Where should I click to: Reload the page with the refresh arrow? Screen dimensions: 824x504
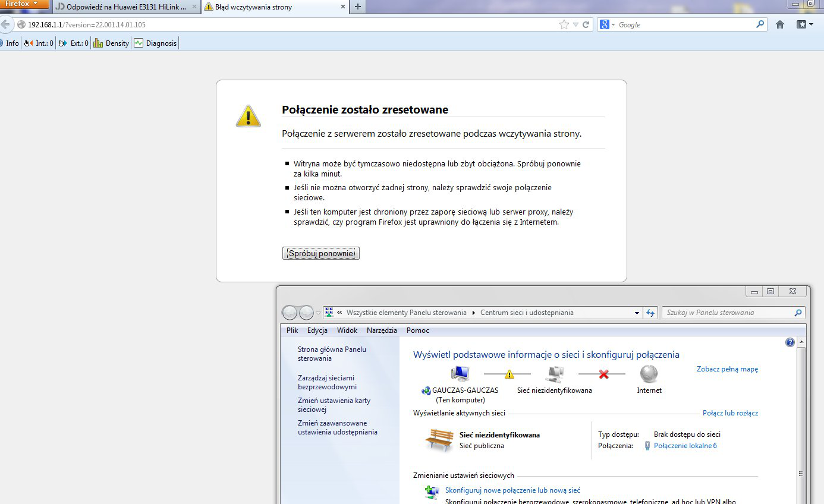[586, 24]
